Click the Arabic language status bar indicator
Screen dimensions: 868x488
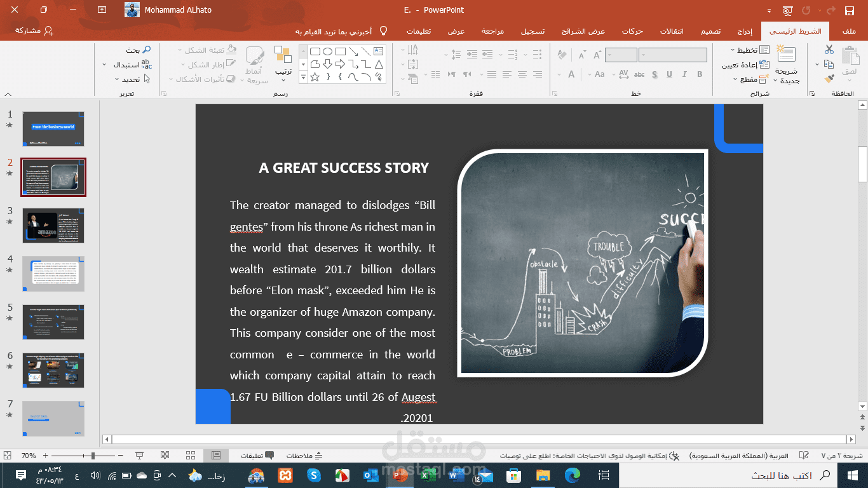point(739,456)
